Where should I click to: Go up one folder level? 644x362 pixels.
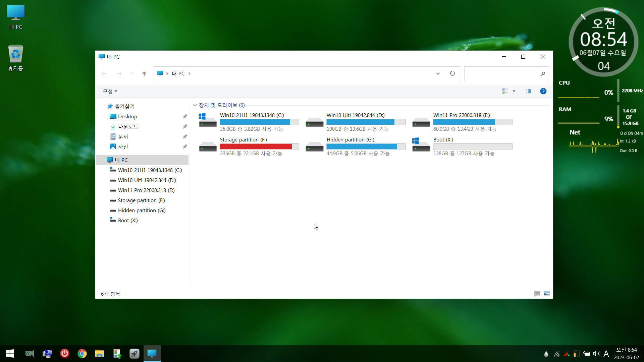[x=144, y=74]
